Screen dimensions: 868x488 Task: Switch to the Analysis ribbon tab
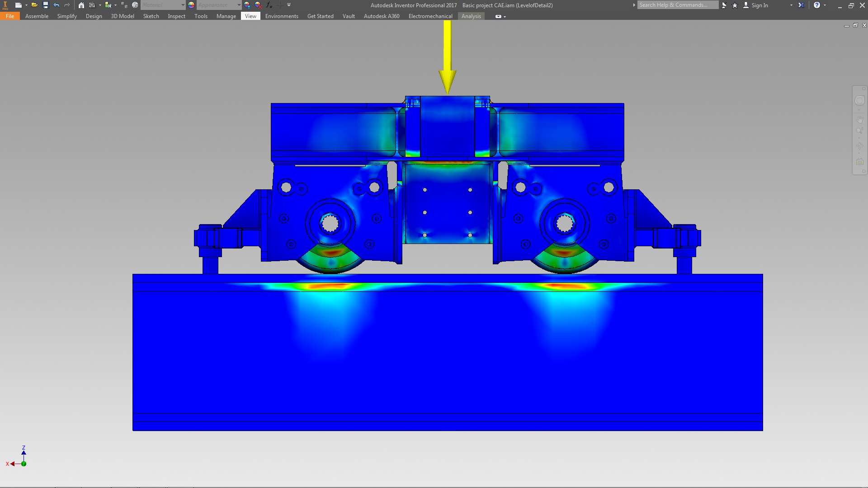[x=471, y=16]
